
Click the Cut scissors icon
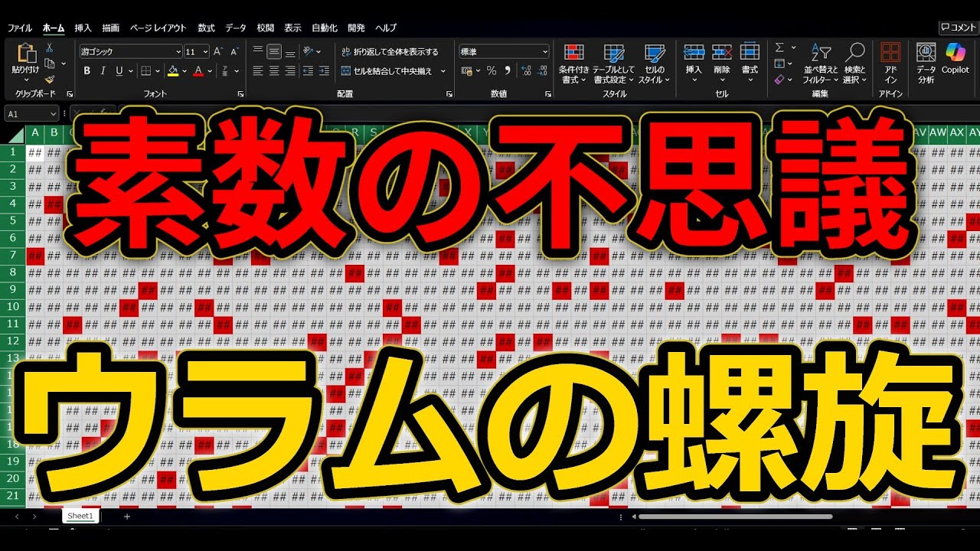[x=50, y=47]
